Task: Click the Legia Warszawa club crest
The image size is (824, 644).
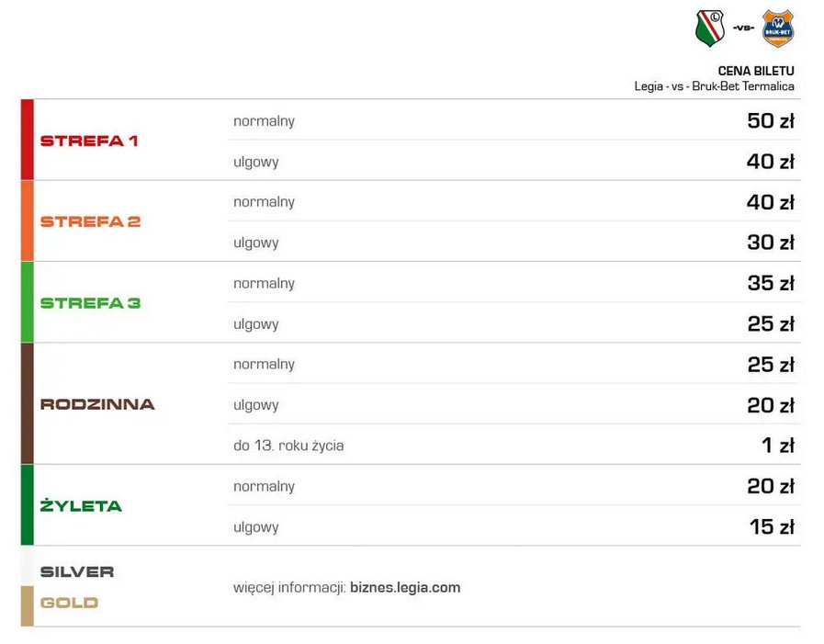Action: click(710, 28)
